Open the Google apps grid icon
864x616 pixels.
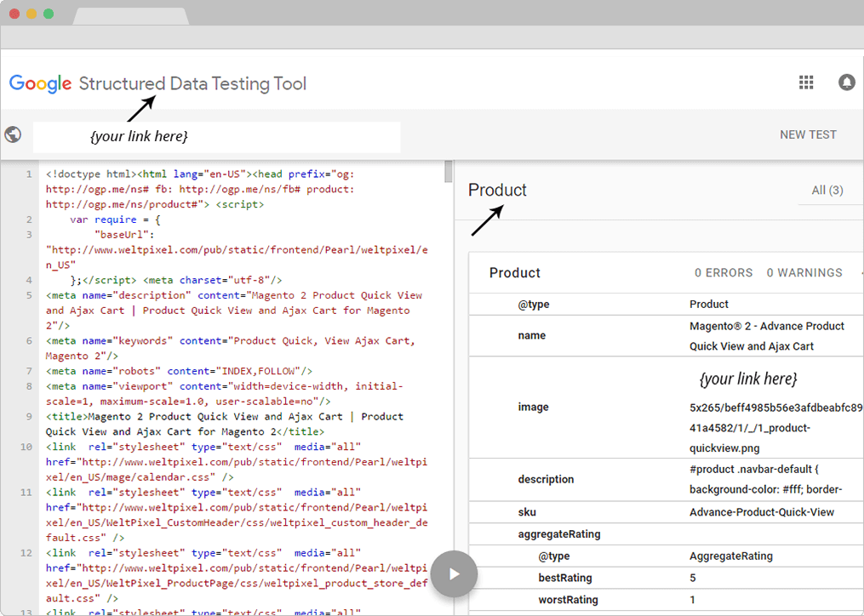806,83
